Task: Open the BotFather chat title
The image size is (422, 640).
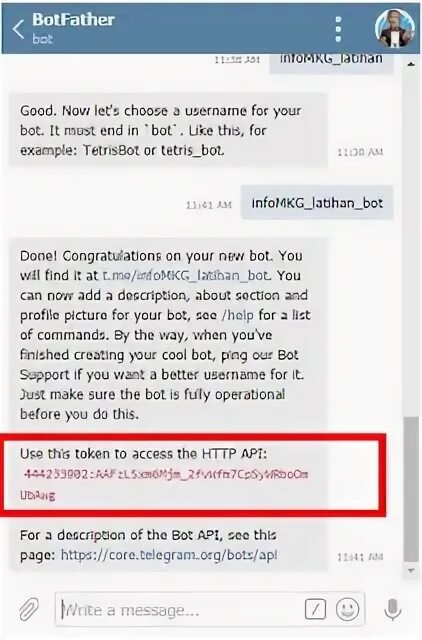Action: 73,19
